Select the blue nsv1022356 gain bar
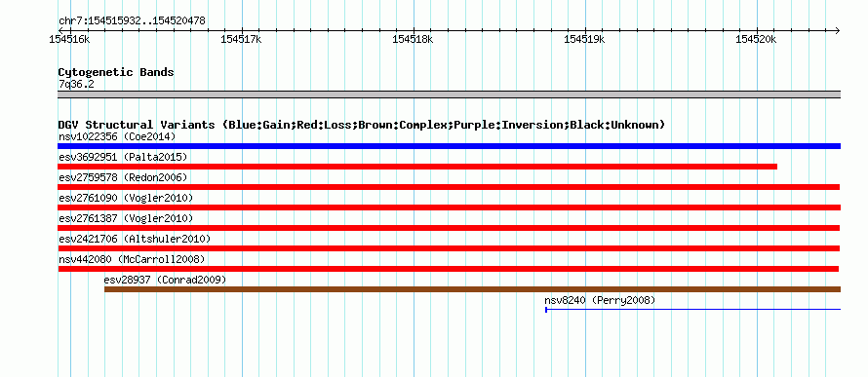Screen dimensions: 868x377 pos(450,146)
